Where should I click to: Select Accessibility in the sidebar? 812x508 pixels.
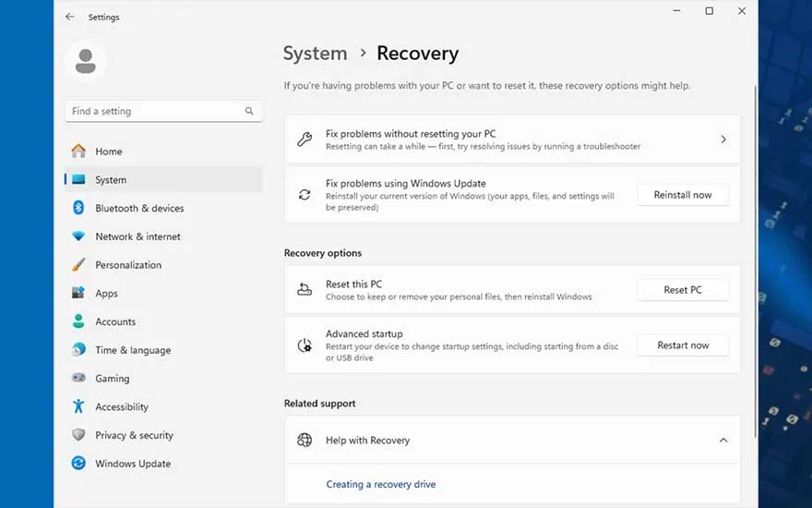tap(122, 407)
